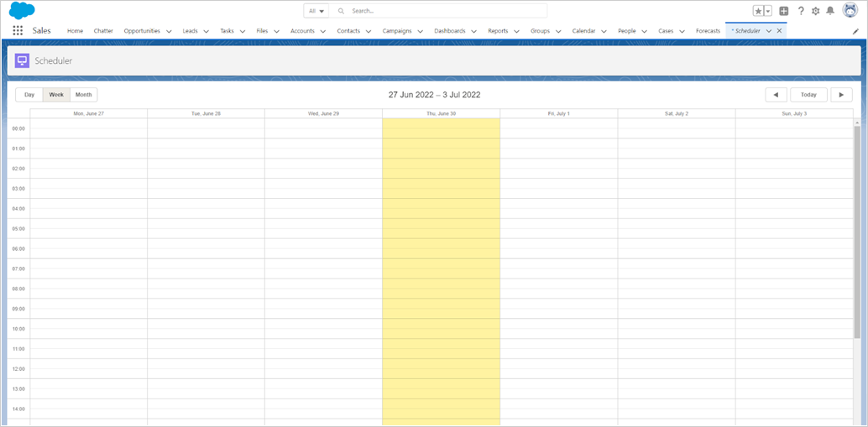Go to next week with right arrow
This screenshot has height=427, width=868.
(842, 95)
